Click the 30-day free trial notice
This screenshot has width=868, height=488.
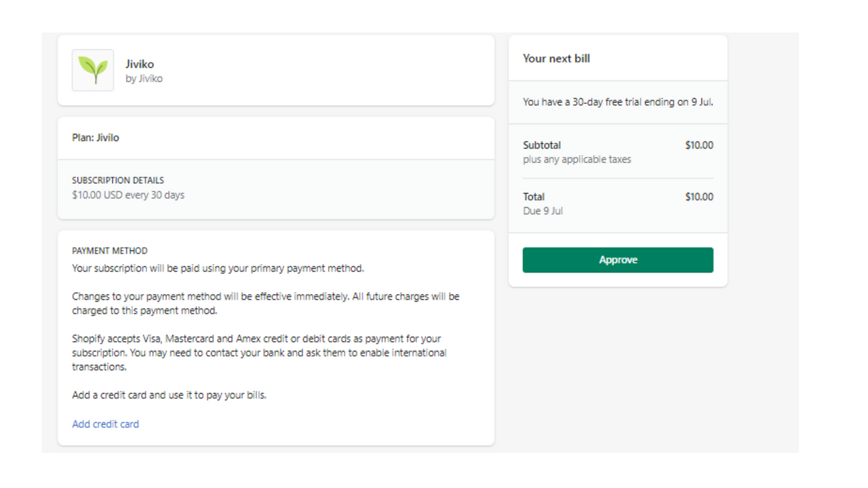pyautogui.click(x=618, y=102)
